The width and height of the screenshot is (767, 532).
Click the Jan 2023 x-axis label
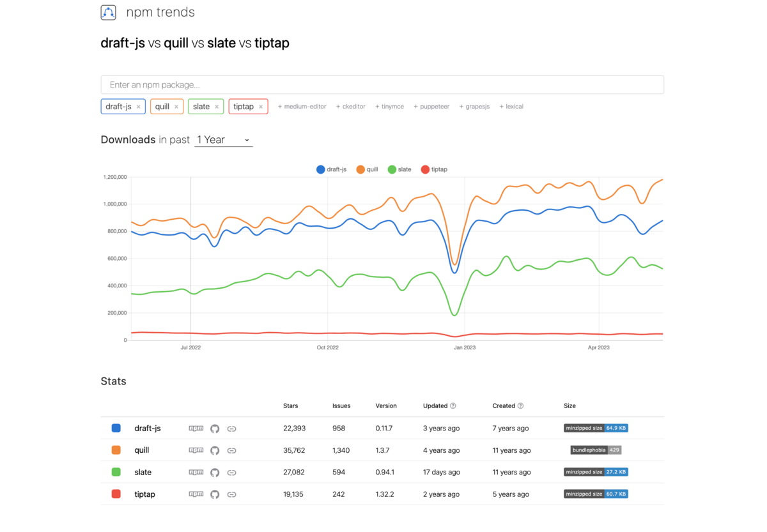465,348
